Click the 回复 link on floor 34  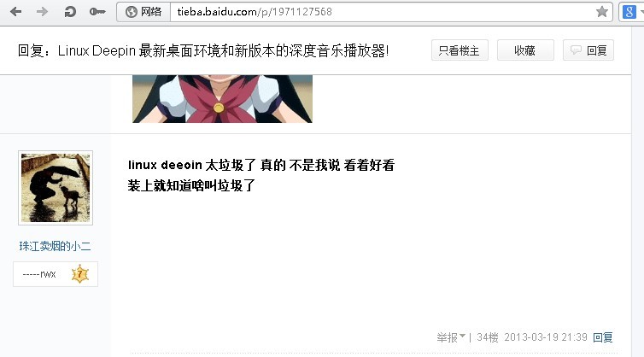click(x=602, y=337)
